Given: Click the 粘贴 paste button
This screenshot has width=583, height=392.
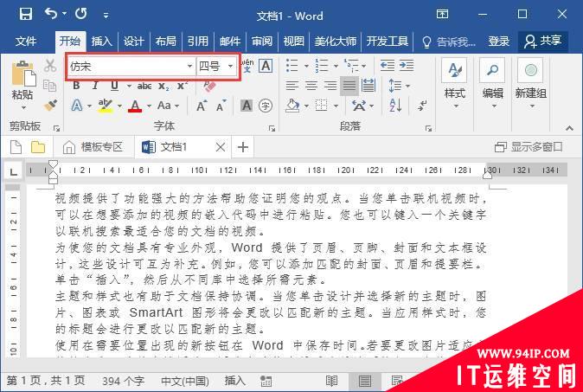Looking at the screenshot, I should pos(22,86).
